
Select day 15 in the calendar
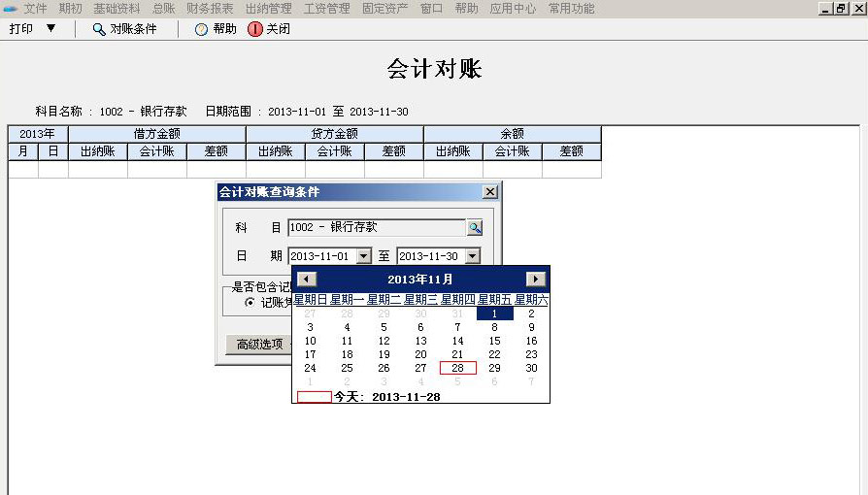tap(494, 341)
